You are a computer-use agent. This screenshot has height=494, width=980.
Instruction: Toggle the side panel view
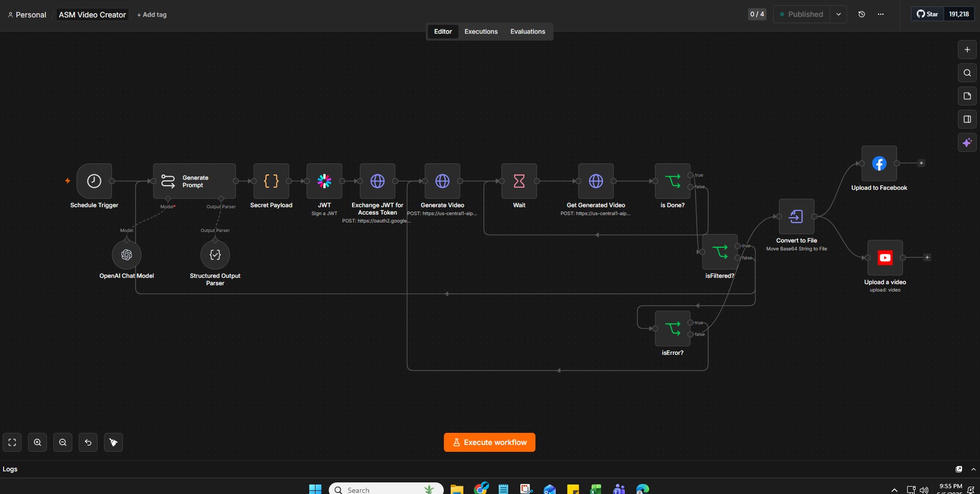click(x=967, y=119)
